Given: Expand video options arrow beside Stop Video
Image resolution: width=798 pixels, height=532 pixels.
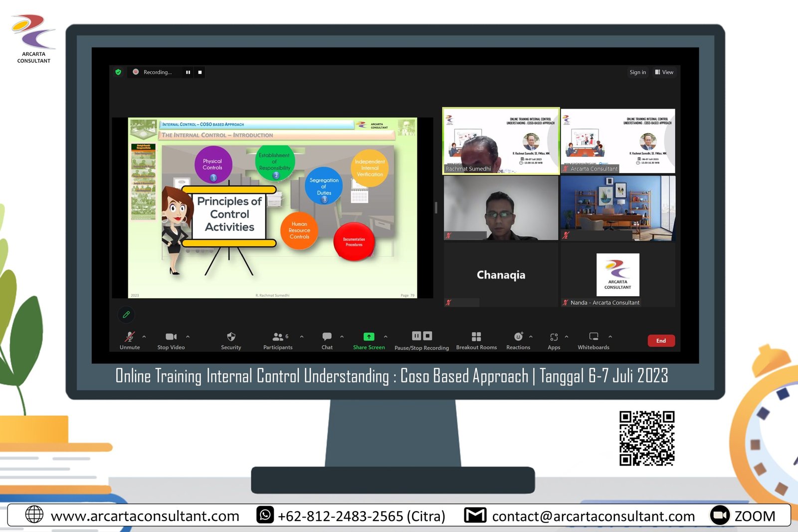Looking at the screenshot, I should tap(188, 337).
